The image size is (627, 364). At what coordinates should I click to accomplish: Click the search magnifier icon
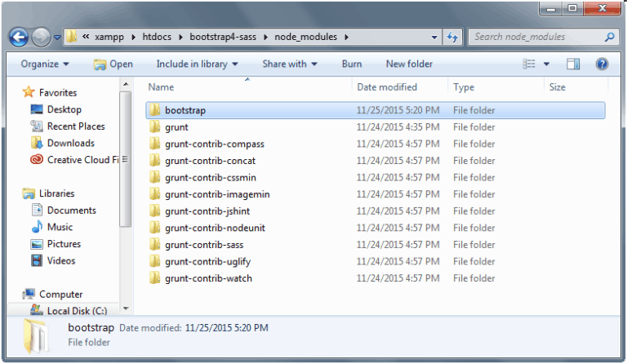[x=609, y=37]
